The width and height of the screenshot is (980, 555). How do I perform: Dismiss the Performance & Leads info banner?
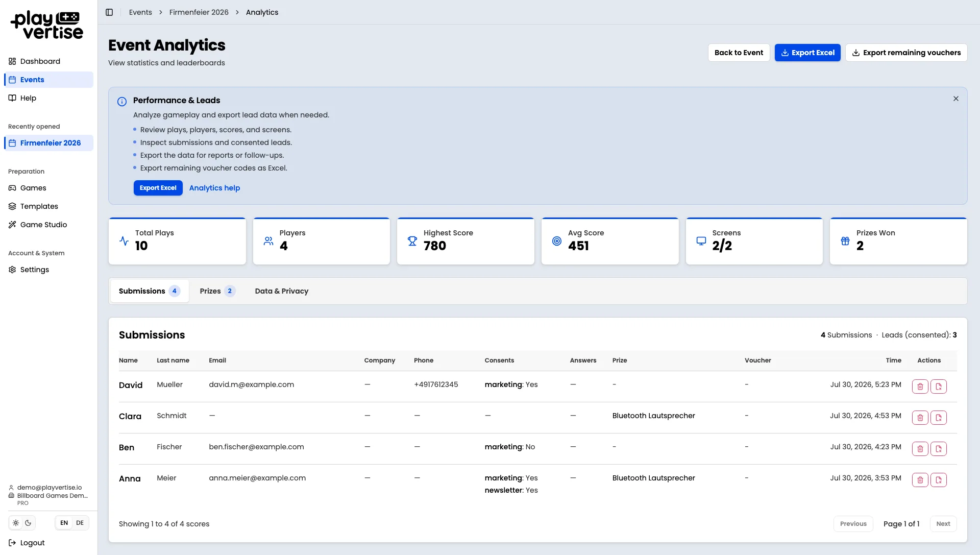[955, 99]
